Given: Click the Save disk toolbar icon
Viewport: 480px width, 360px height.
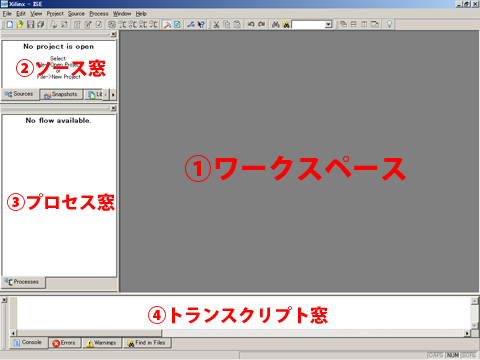Looking at the screenshot, I should click(30, 24).
